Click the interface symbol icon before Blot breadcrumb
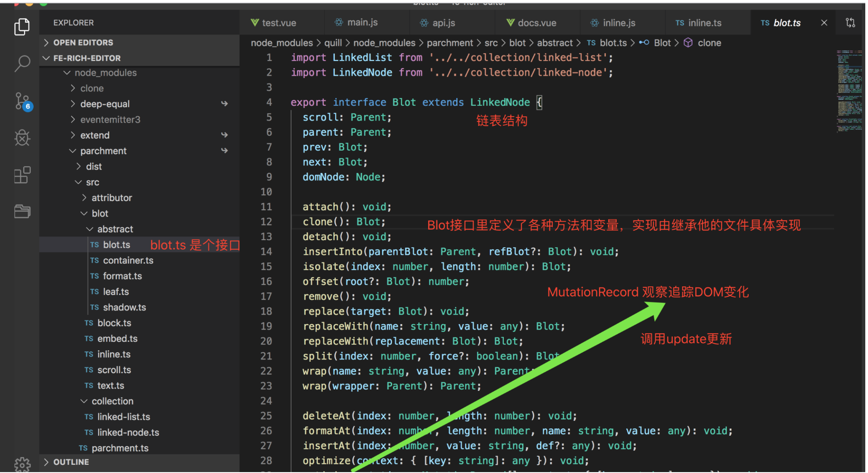Viewport: 868px width, 473px height. click(644, 43)
